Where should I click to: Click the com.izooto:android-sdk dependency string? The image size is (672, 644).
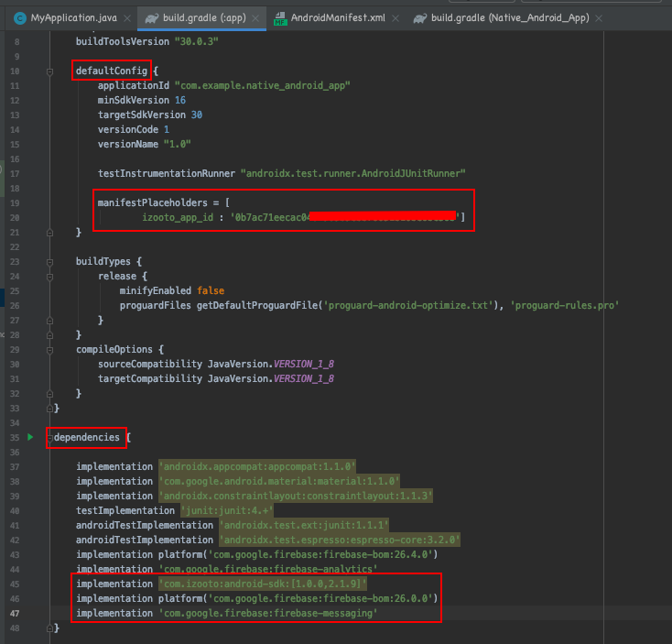263,584
